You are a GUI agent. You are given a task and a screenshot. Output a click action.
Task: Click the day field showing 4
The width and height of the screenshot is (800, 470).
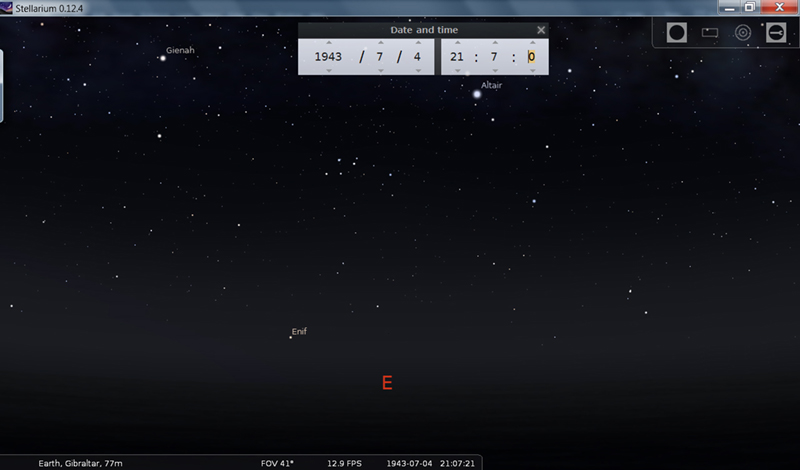[x=417, y=57]
